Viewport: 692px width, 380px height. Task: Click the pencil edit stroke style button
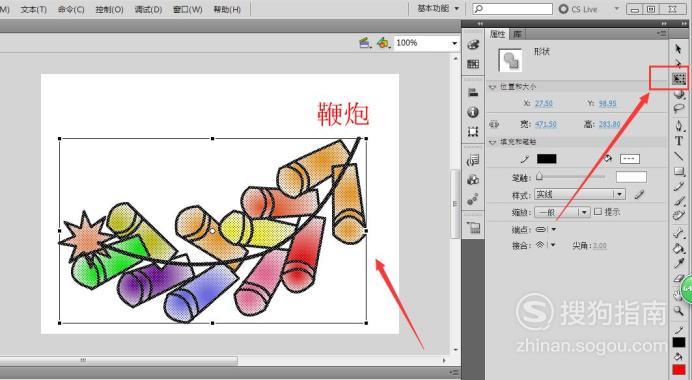pos(639,194)
